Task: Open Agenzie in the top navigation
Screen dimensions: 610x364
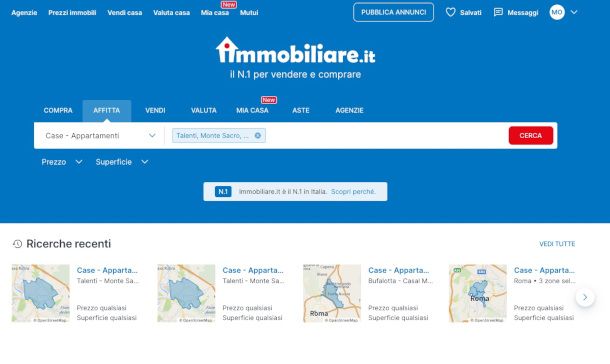Action: [24, 12]
